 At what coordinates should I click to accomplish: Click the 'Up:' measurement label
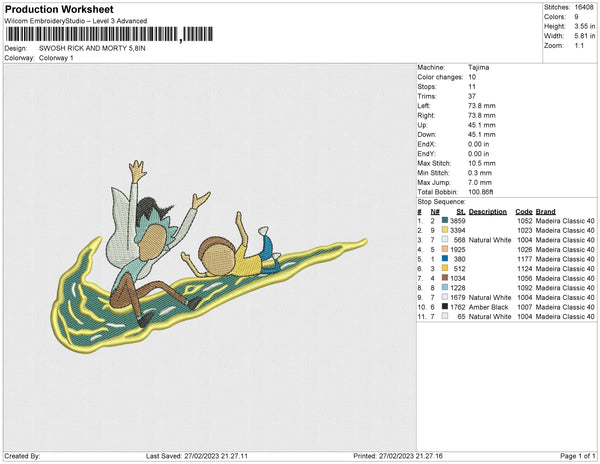(422, 125)
